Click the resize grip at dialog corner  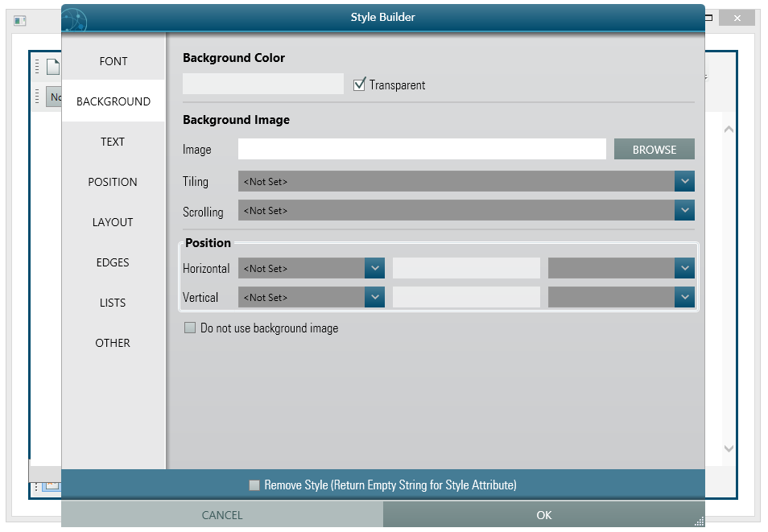(698, 520)
